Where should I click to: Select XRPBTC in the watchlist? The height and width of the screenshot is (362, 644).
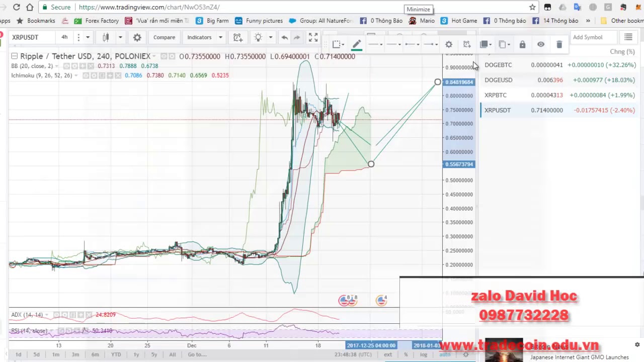coord(559,95)
